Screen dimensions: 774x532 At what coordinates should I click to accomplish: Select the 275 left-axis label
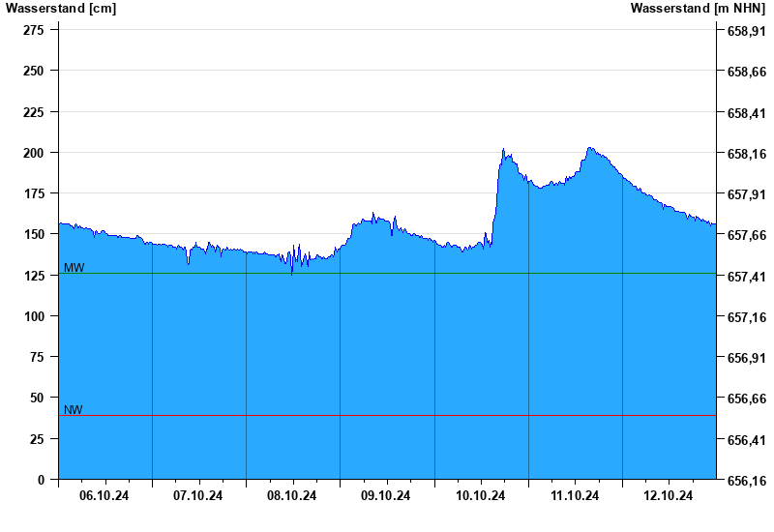coord(34,30)
